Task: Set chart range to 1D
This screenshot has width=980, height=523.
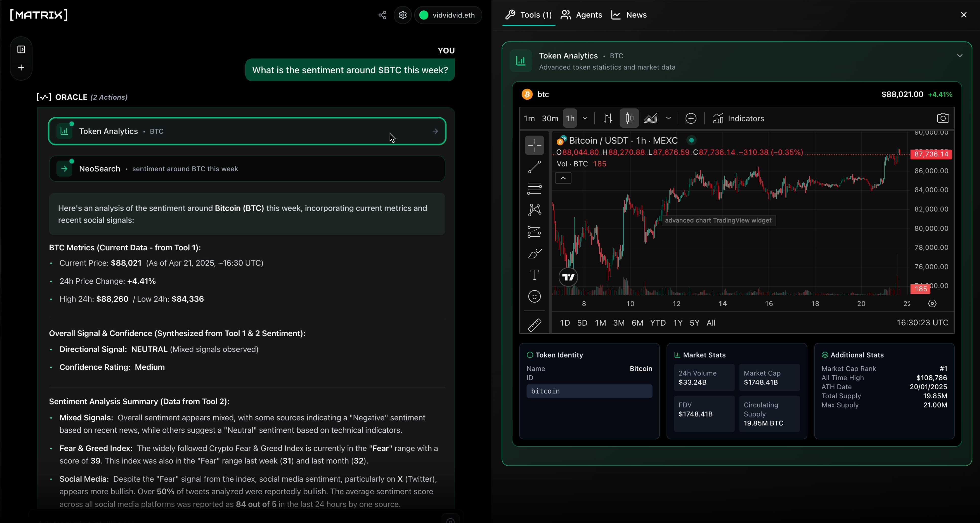Action: 565,323
